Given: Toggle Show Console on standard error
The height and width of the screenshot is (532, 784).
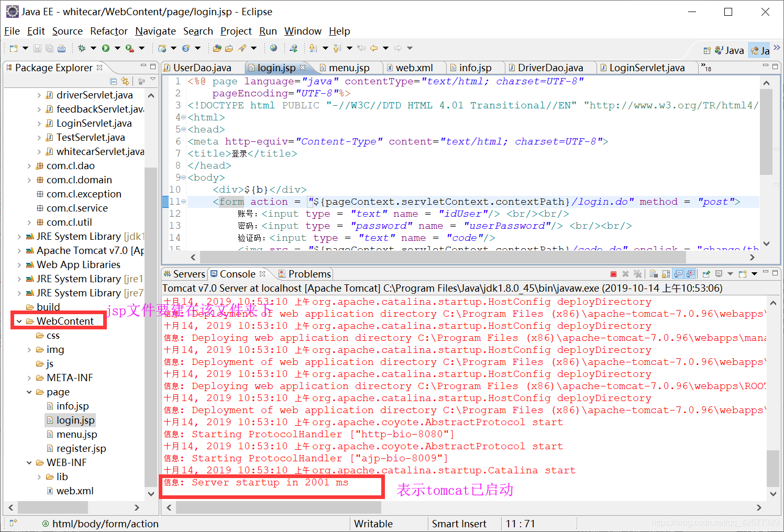Looking at the screenshot, I should click(690, 274).
